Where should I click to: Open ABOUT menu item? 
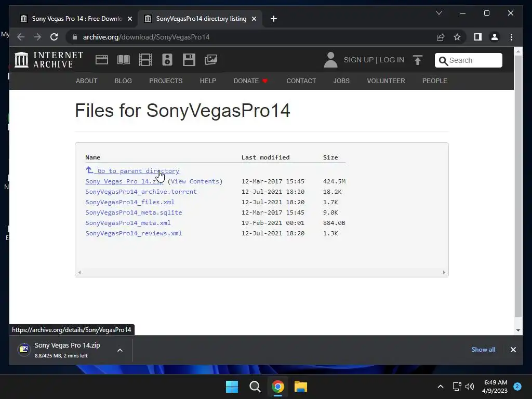[87, 81]
